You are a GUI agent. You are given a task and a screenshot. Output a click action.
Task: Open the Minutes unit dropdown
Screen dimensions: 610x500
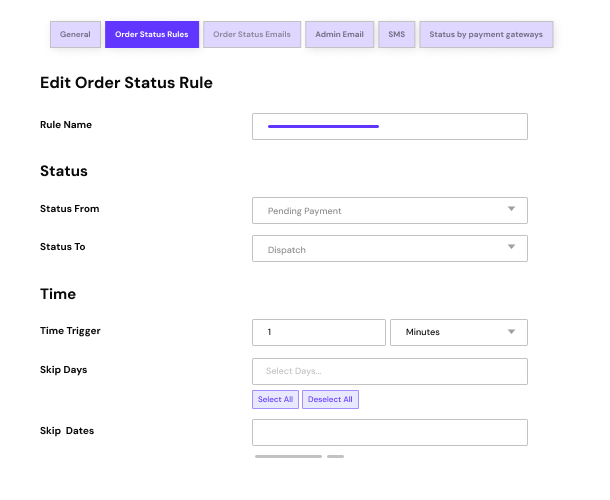click(459, 332)
